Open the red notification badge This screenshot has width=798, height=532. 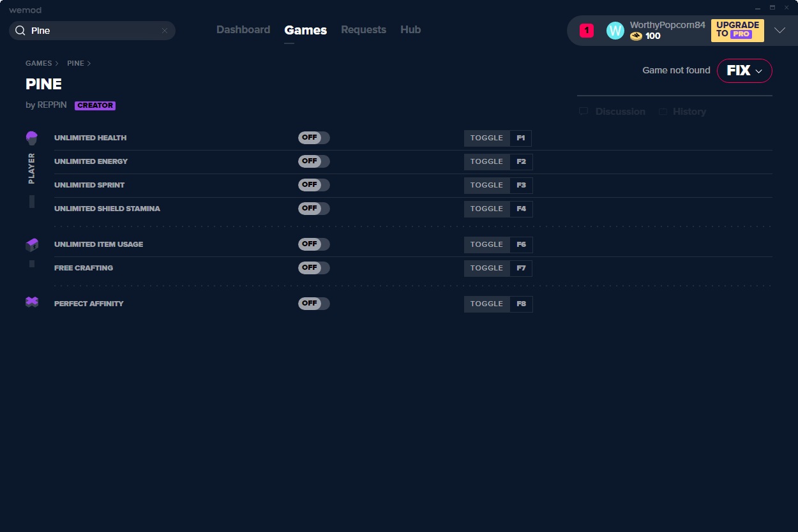[587, 30]
